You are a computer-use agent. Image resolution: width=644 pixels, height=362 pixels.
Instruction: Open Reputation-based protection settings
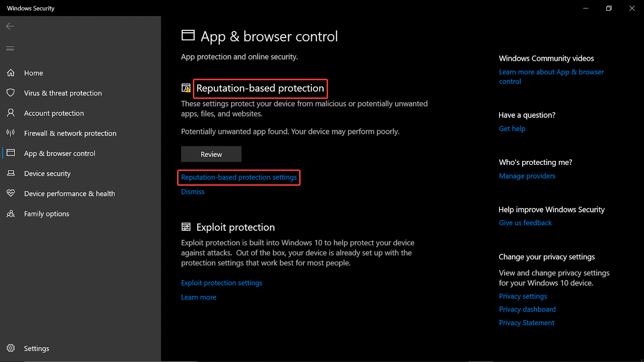coord(239,177)
